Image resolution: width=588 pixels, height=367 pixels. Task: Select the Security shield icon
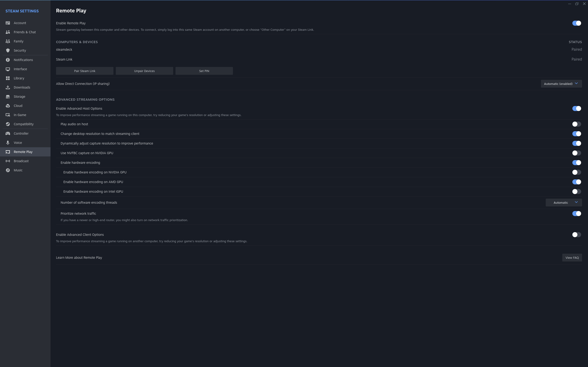(8, 50)
